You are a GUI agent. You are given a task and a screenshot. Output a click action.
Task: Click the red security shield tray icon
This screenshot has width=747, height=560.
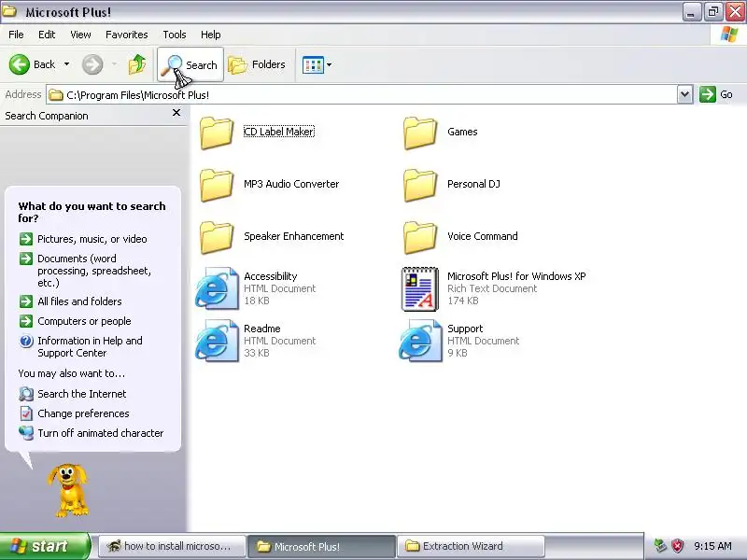coord(678,546)
